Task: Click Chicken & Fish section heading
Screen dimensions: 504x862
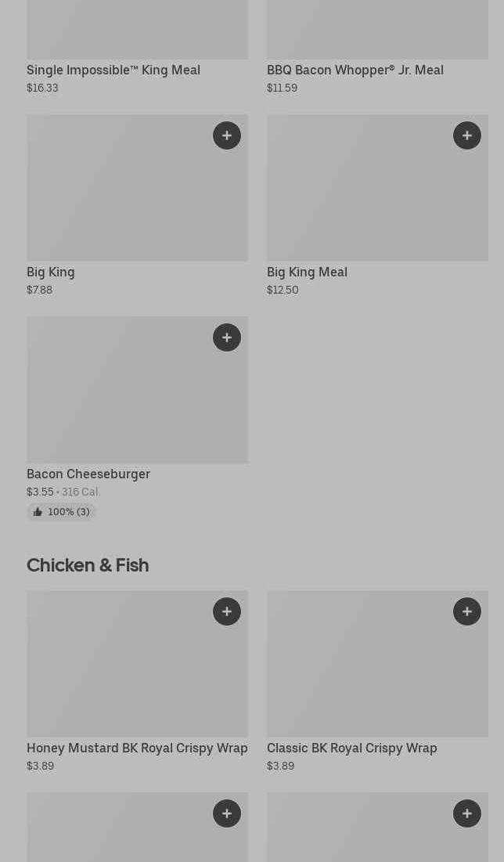Action: (88, 565)
